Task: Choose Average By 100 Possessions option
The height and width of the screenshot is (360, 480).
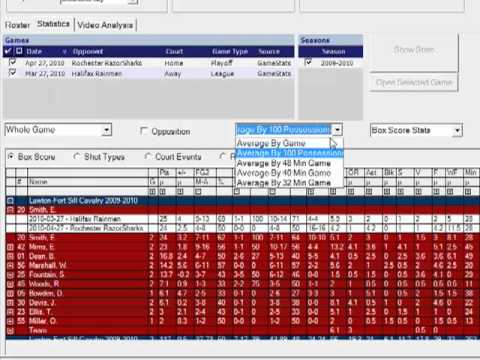Action: click(289, 153)
